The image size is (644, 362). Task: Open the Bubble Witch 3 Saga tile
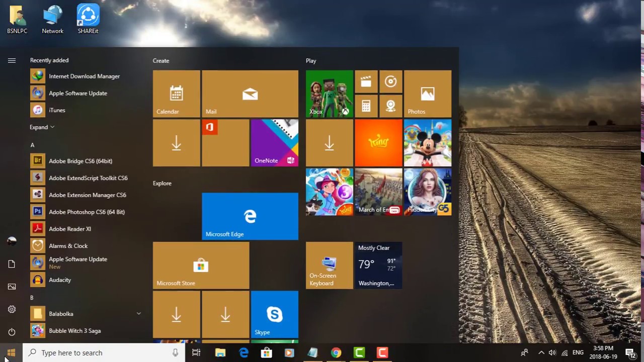pos(329,192)
